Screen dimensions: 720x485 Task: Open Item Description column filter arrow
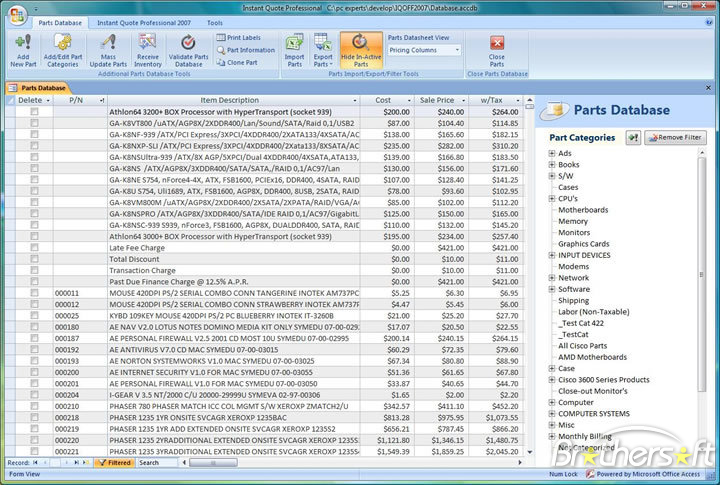tap(354, 101)
